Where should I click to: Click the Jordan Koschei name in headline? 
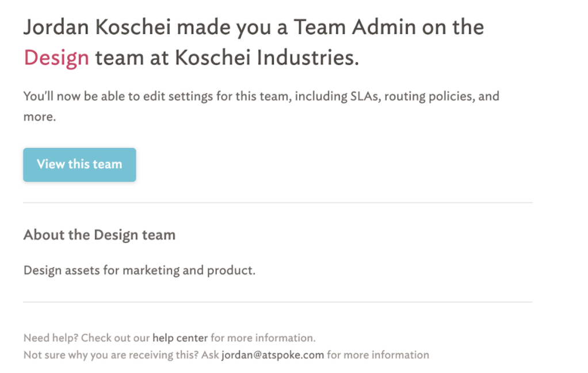click(97, 27)
